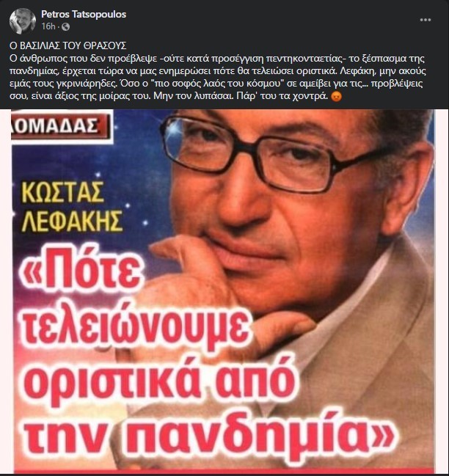Open the three-dot post options menu
Image resolution: width=449 pixels, height=476 pixels.
[x=425, y=20]
